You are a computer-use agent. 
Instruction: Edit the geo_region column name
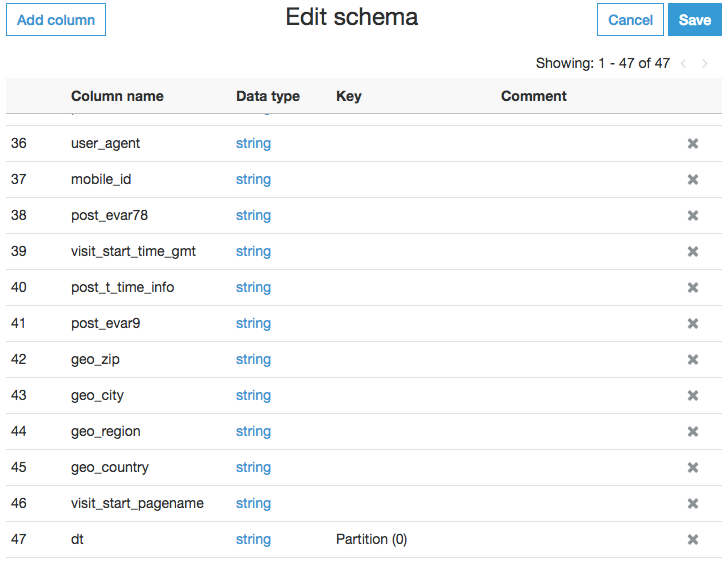[106, 431]
